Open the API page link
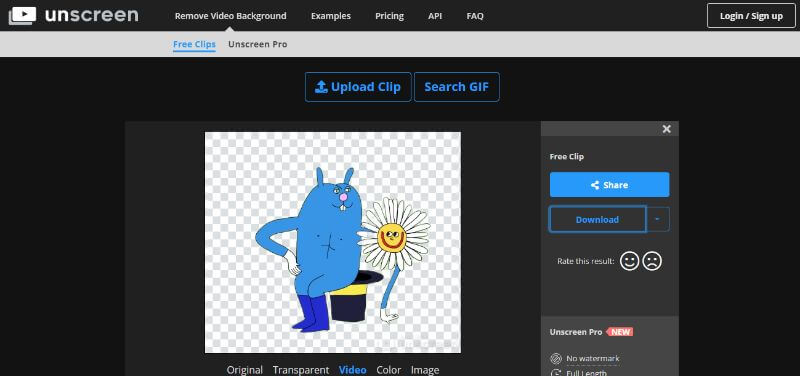This screenshot has height=376, width=800. [x=435, y=16]
